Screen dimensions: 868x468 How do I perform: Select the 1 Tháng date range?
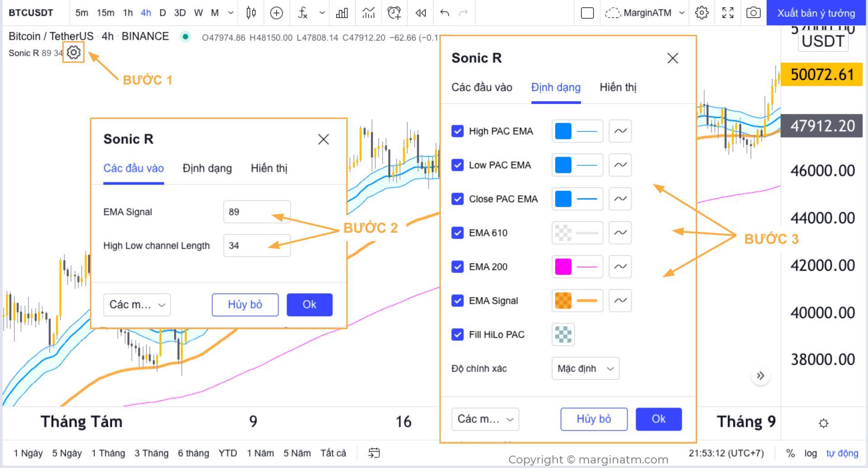[x=108, y=453]
